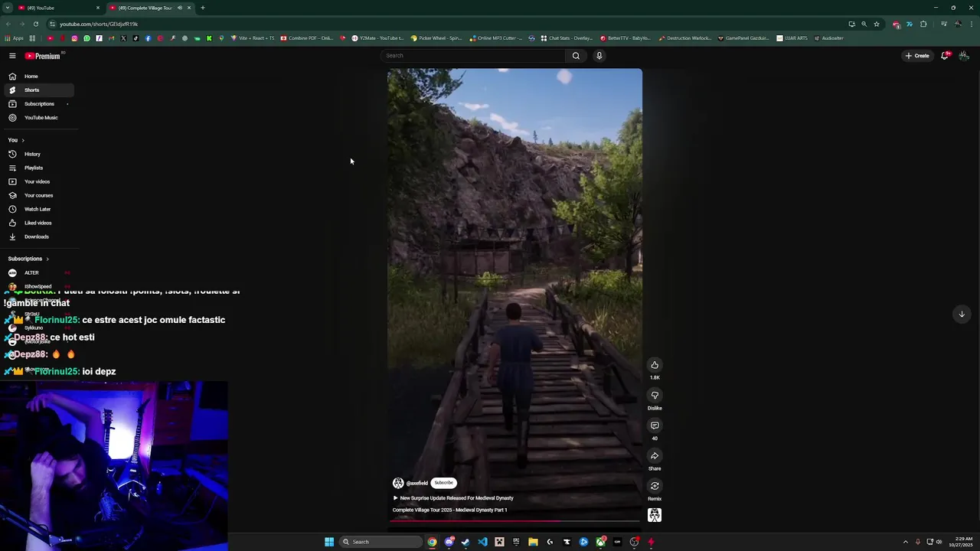Open File Explorer from the taskbar
980x551 pixels.
[x=533, y=542]
